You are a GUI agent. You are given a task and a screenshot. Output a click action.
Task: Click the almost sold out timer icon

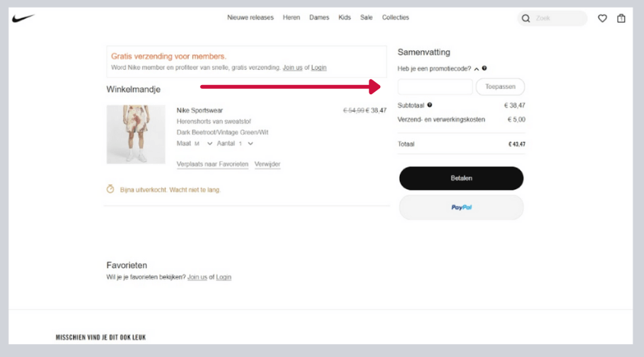tap(110, 189)
